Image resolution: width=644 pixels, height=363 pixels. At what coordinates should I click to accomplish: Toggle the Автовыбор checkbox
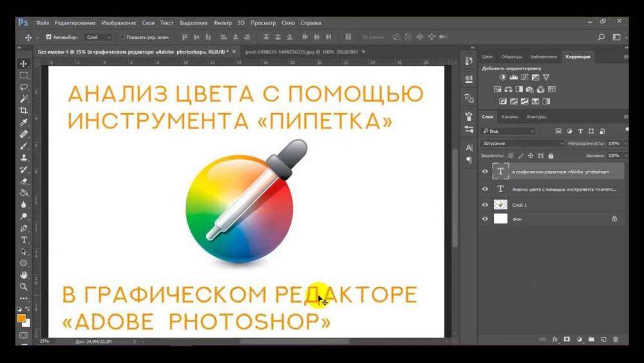(48, 37)
